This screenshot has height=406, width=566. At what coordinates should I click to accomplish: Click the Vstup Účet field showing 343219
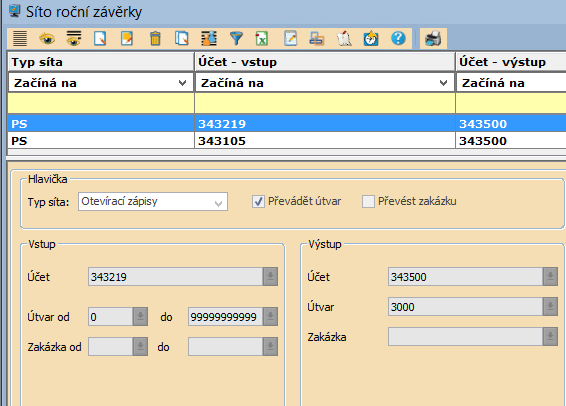(x=175, y=277)
